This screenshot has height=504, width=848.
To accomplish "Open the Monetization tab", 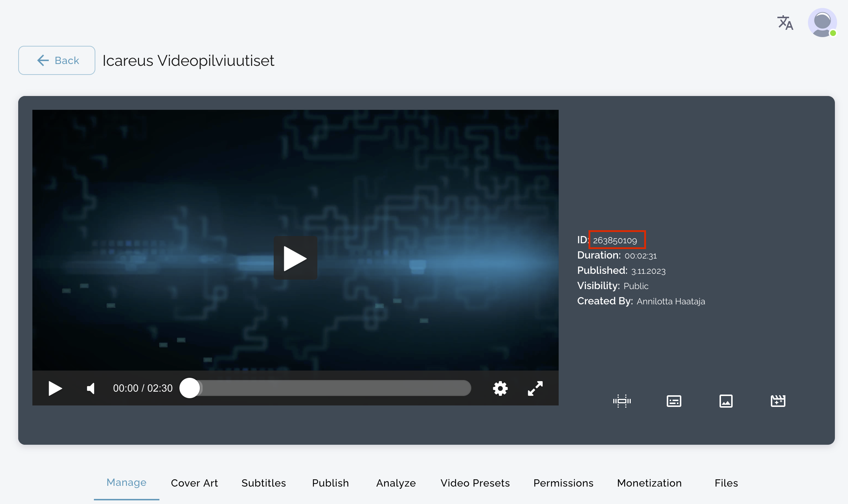I will coord(649,483).
